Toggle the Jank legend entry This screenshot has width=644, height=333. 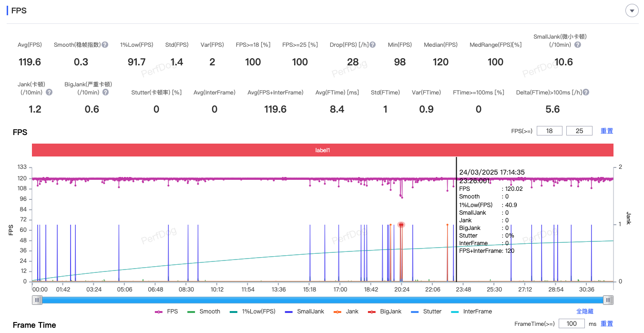tap(347, 312)
